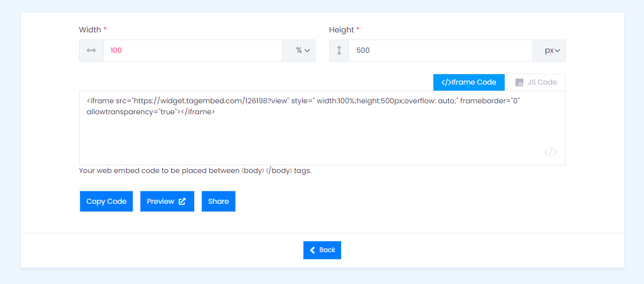The image size is (644, 284).
Task: Open the height unit px dropdown
Action: tap(549, 51)
